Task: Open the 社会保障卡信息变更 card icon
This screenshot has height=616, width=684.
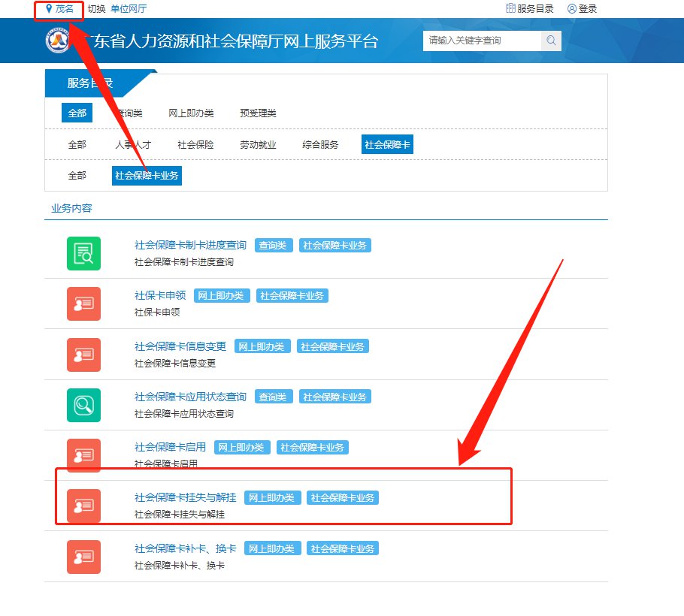Action: [x=83, y=355]
